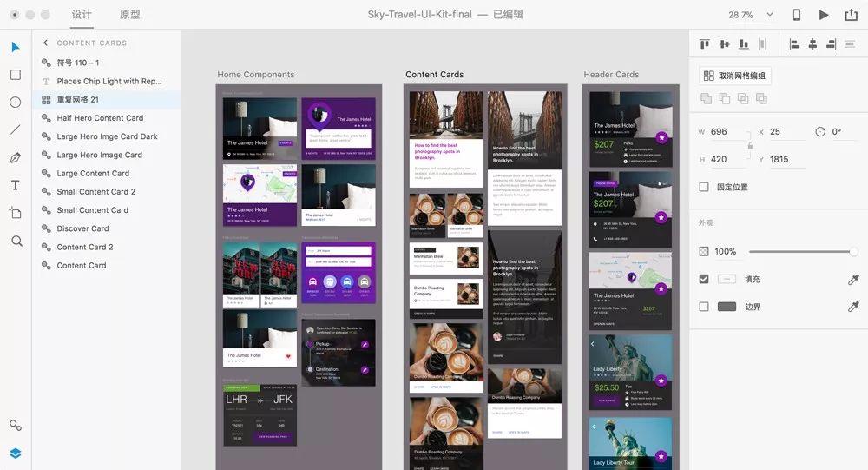Screen dimensions: 868x470
Task: Click the desktop preview play icon
Action: click(823, 15)
